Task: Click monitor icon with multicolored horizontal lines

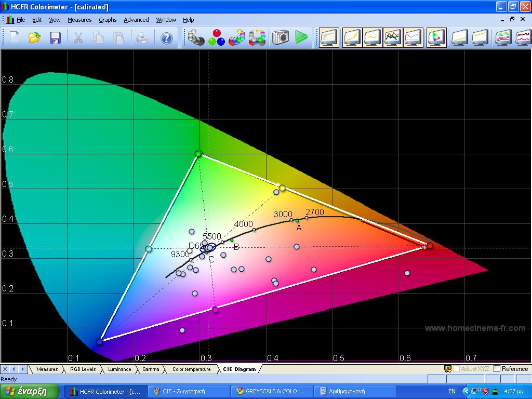Action: [x=503, y=37]
